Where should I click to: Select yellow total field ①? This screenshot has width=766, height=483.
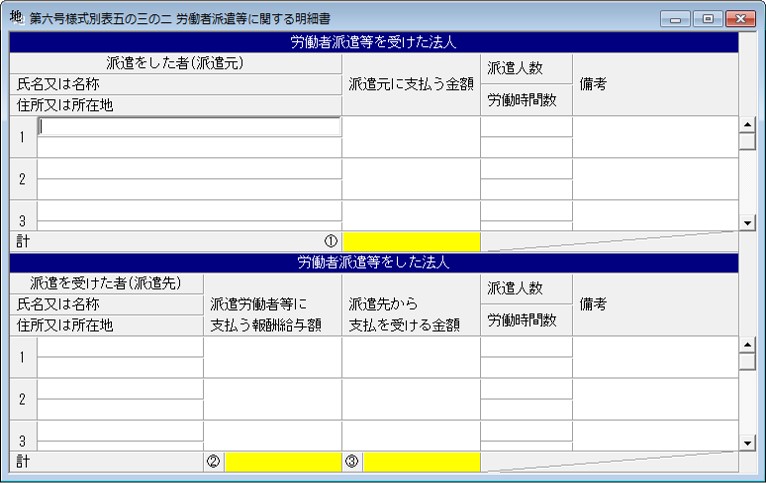coord(411,242)
